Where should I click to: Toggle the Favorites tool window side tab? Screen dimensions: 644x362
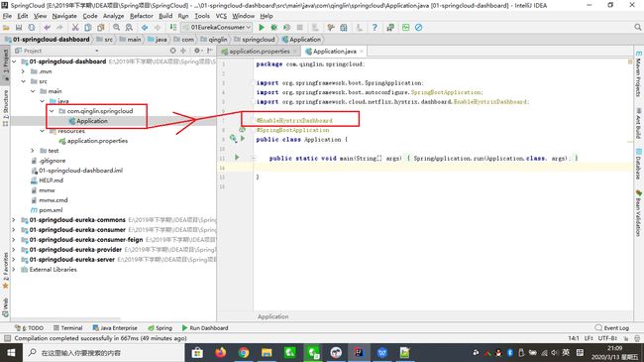tap(5, 271)
